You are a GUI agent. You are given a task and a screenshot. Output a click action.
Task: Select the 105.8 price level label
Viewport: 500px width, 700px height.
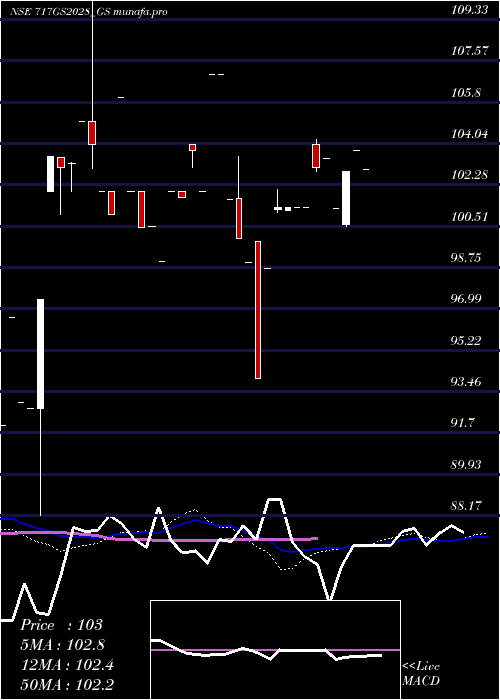(466, 93)
